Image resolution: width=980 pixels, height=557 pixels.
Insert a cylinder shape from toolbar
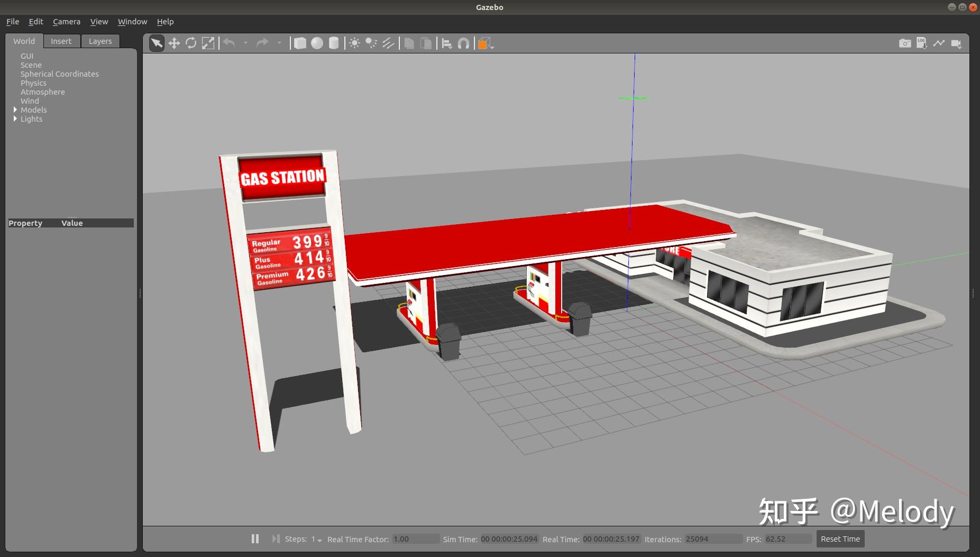point(334,43)
